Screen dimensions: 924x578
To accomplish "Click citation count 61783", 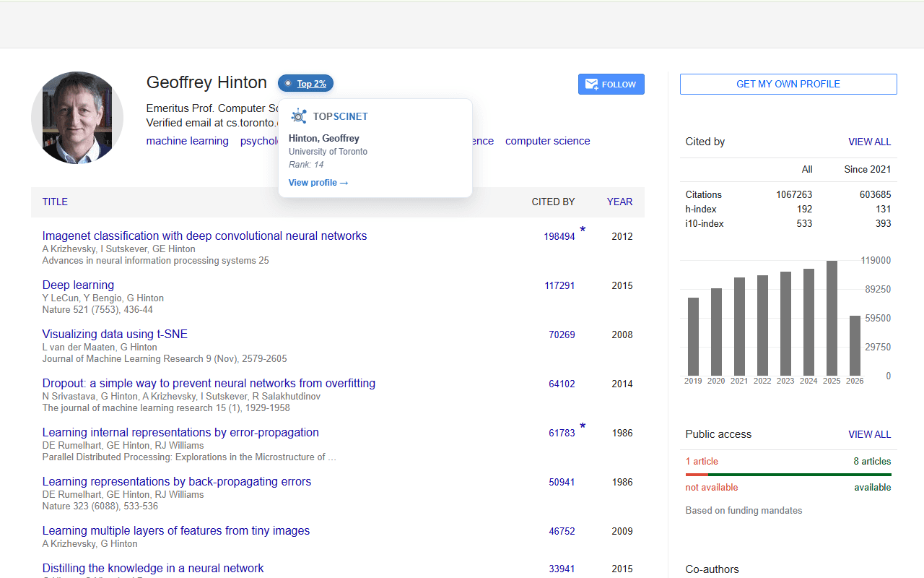I will coord(562,433).
